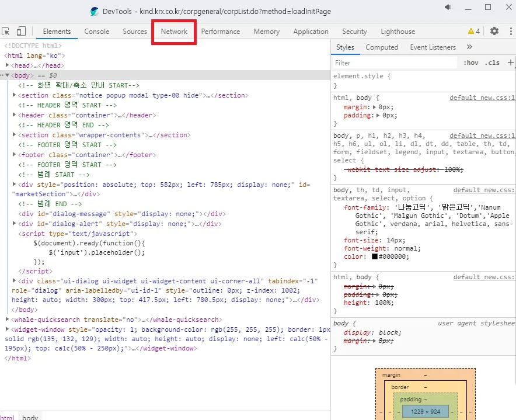Select the script type text/javascript row
The image size is (516, 420).
[x=78, y=234]
